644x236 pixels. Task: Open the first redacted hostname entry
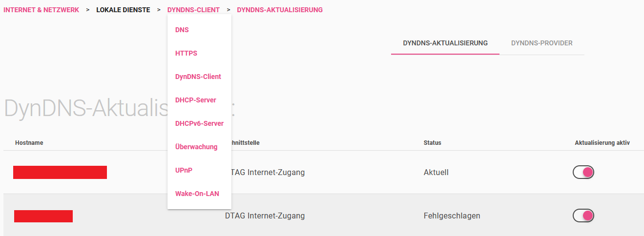coord(60,172)
